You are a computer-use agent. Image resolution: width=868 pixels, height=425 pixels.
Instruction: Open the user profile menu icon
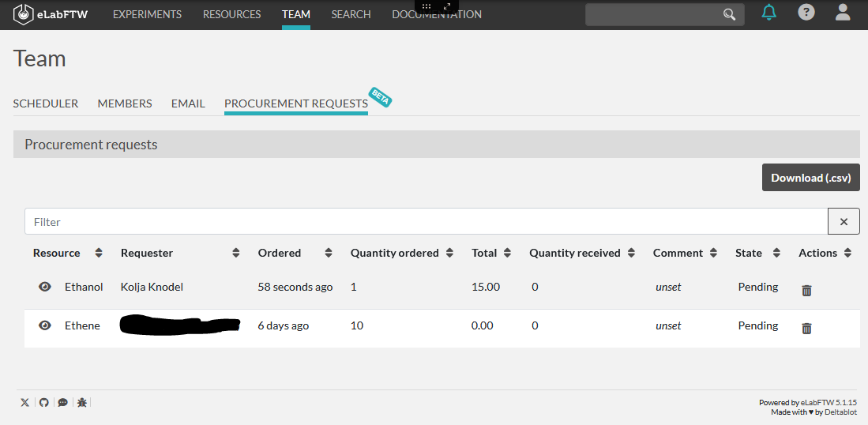tap(843, 13)
